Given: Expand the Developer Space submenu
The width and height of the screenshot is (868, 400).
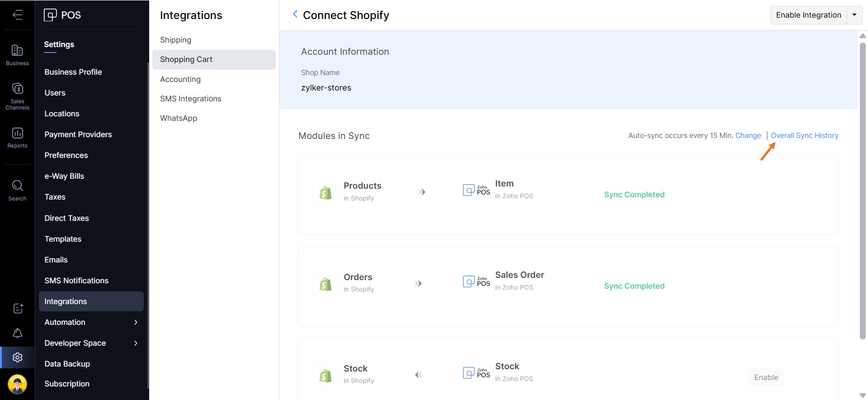Looking at the screenshot, I should [136, 343].
